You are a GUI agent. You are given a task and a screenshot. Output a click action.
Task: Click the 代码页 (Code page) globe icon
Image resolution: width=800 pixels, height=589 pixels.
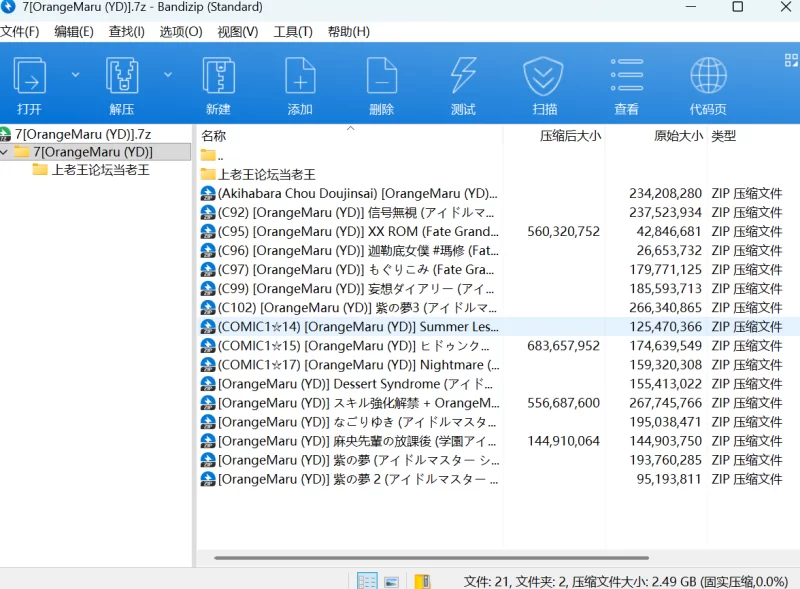click(708, 85)
